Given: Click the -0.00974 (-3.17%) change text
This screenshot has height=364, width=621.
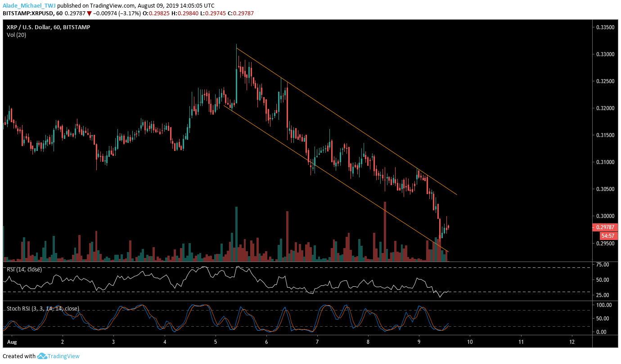Looking at the screenshot, I should pos(117,13).
